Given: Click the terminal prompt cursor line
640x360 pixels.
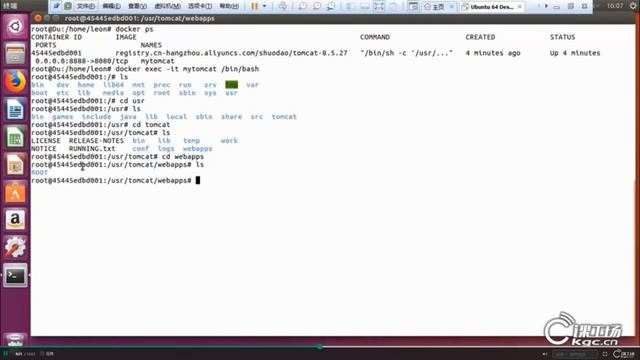Looking at the screenshot, I should click(116, 180).
